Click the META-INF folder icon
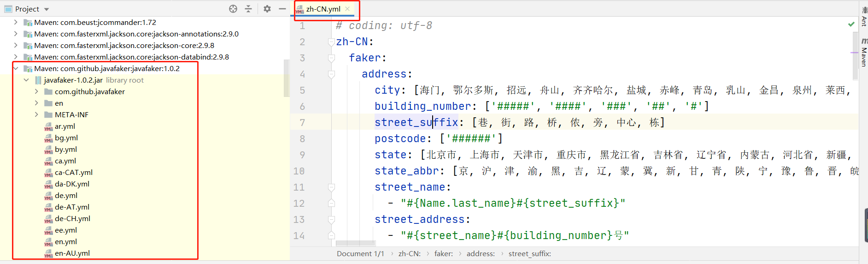This screenshot has height=264, width=868. coord(48,114)
